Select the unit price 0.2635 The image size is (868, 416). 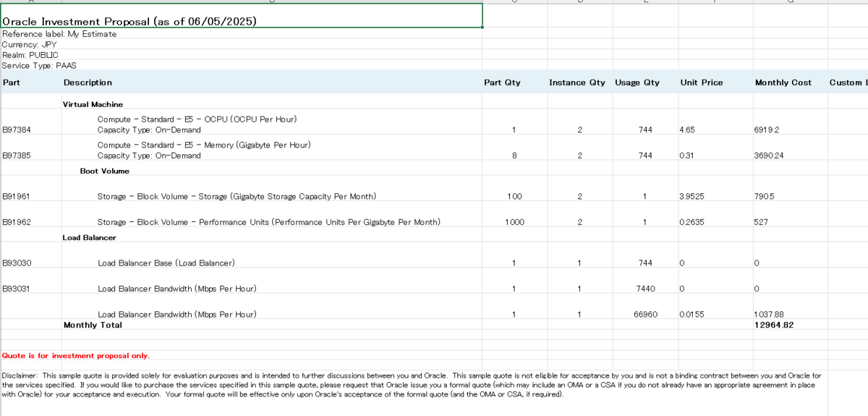point(692,222)
